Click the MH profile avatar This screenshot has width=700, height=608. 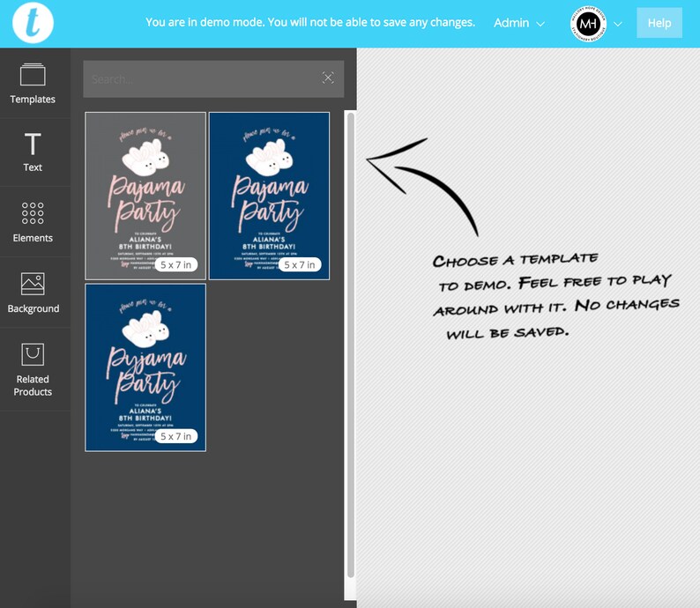click(x=588, y=24)
